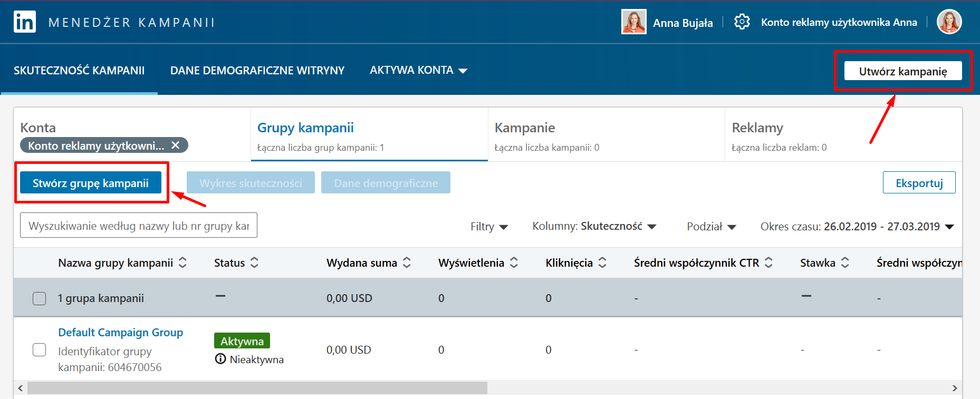
Task: Click the info icon beside Nieaktywna
Action: click(x=220, y=359)
